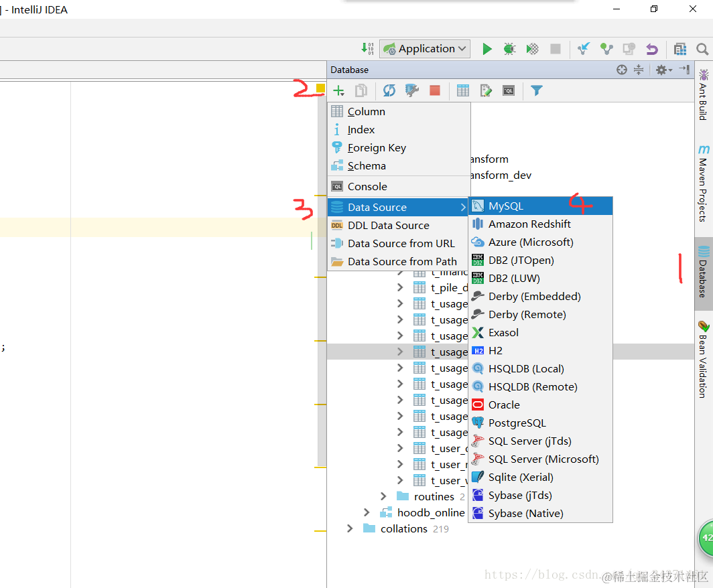Click the red Disconnect stop icon
The width and height of the screenshot is (713, 588).
[x=435, y=90]
